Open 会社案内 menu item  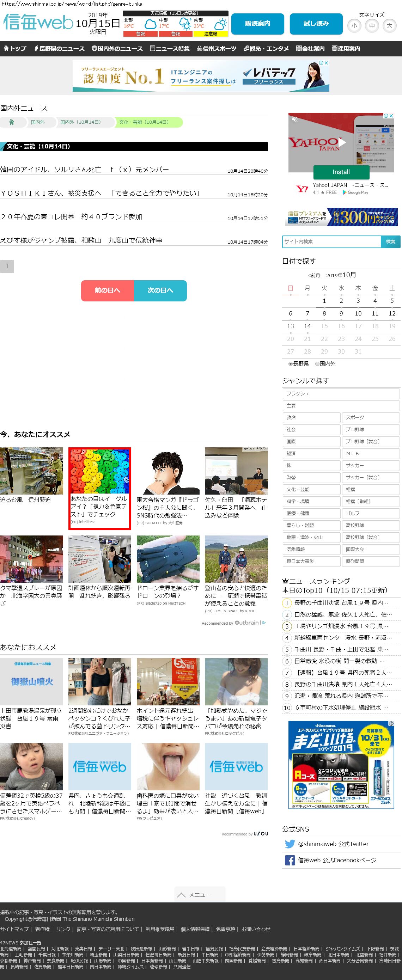[x=310, y=48]
